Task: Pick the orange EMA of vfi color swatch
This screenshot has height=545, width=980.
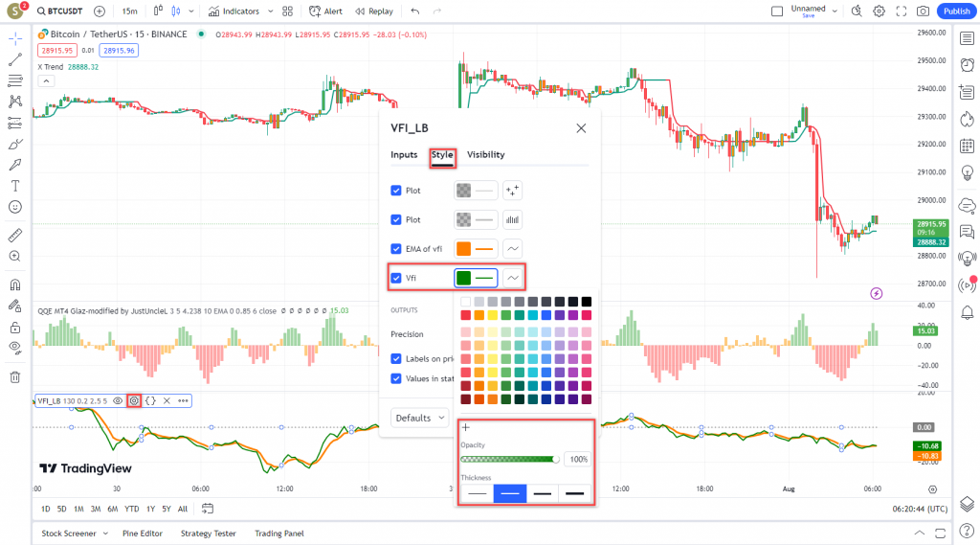Action: click(464, 249)
